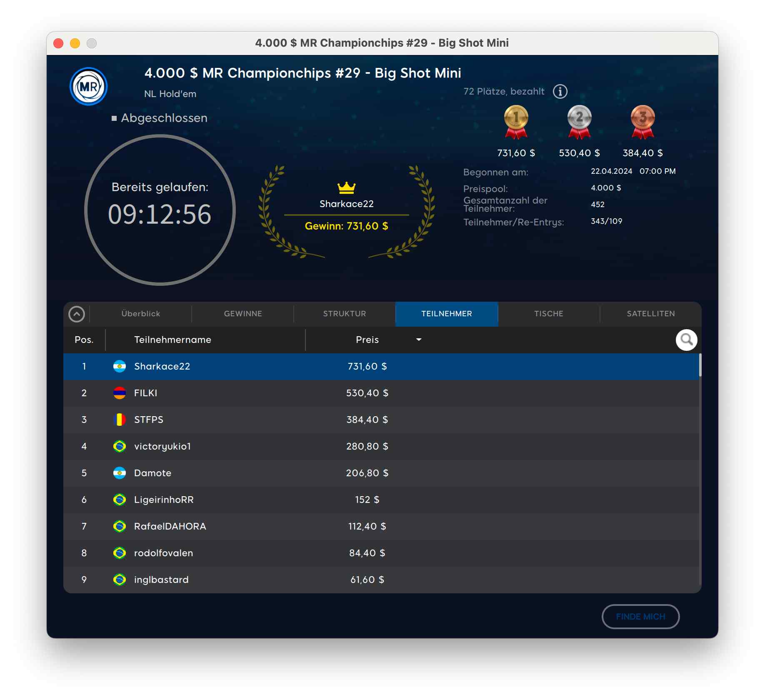
Task: Open the Preis column sort dropdown
Action: (419, 340)
